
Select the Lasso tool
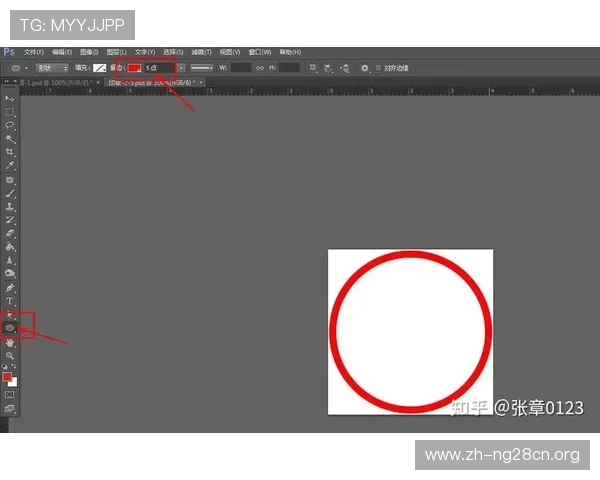point(10,125)
